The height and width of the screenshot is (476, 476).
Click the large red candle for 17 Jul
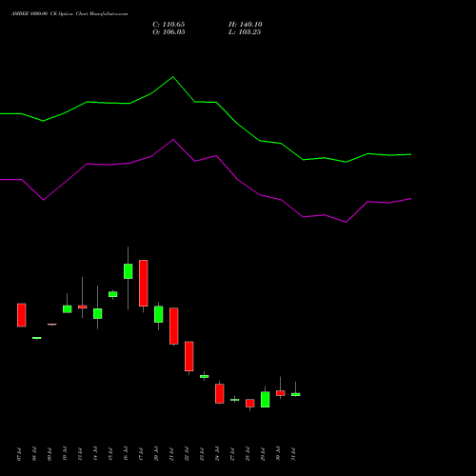[144, 283]
